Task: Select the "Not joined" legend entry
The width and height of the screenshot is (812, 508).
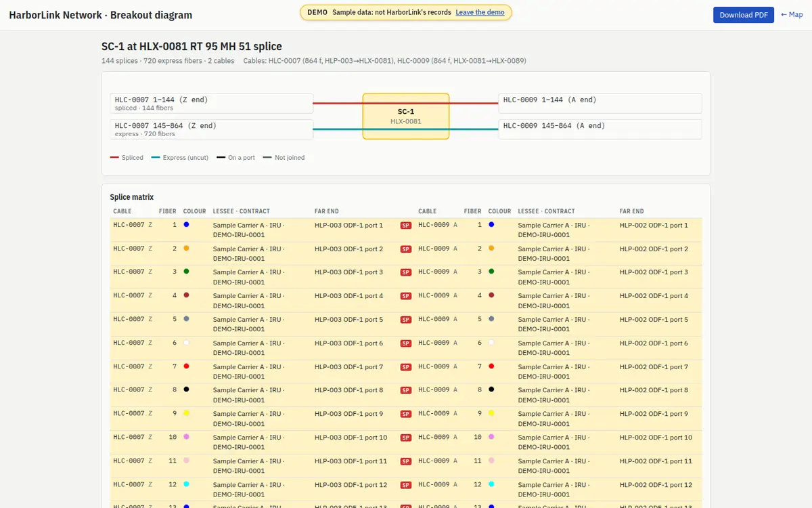Action: pyautogui.click(x=284, y=158)
